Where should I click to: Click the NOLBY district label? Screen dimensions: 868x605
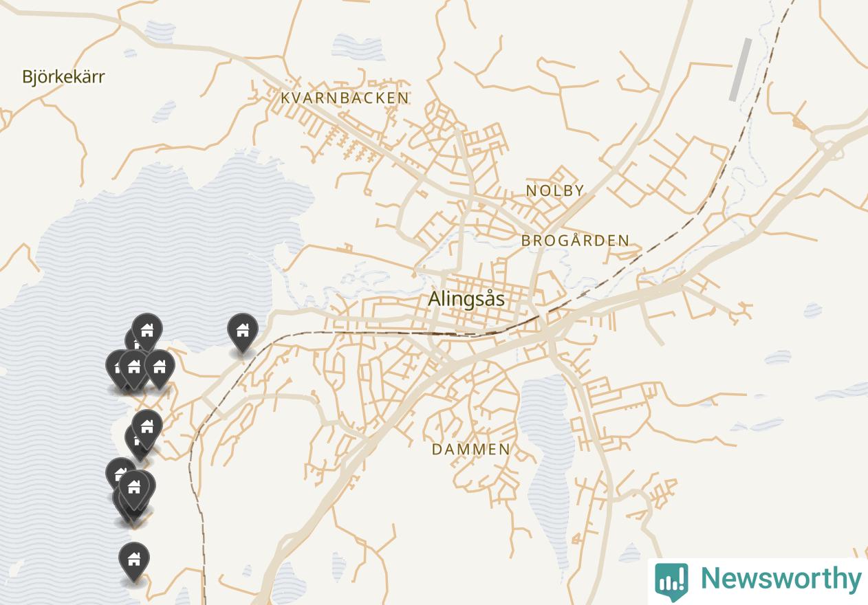555,190
